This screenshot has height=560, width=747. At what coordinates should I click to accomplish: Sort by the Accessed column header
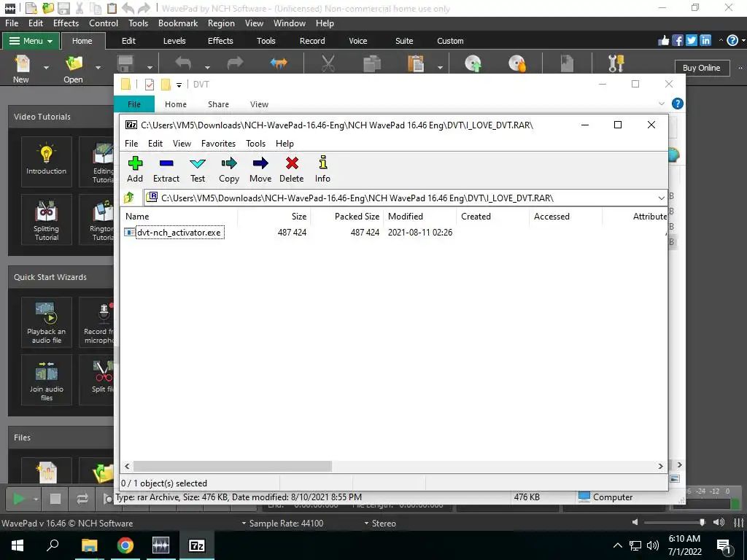565,216
